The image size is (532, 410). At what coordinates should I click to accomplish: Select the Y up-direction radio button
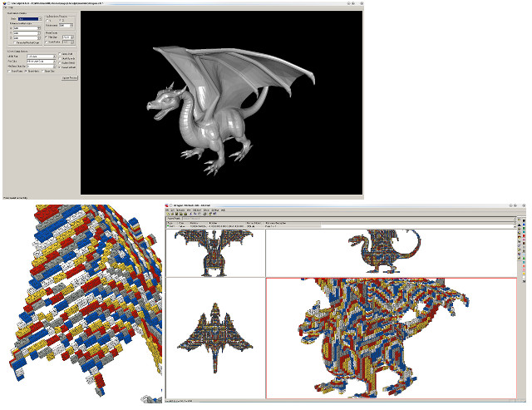[x=47, y=21]
